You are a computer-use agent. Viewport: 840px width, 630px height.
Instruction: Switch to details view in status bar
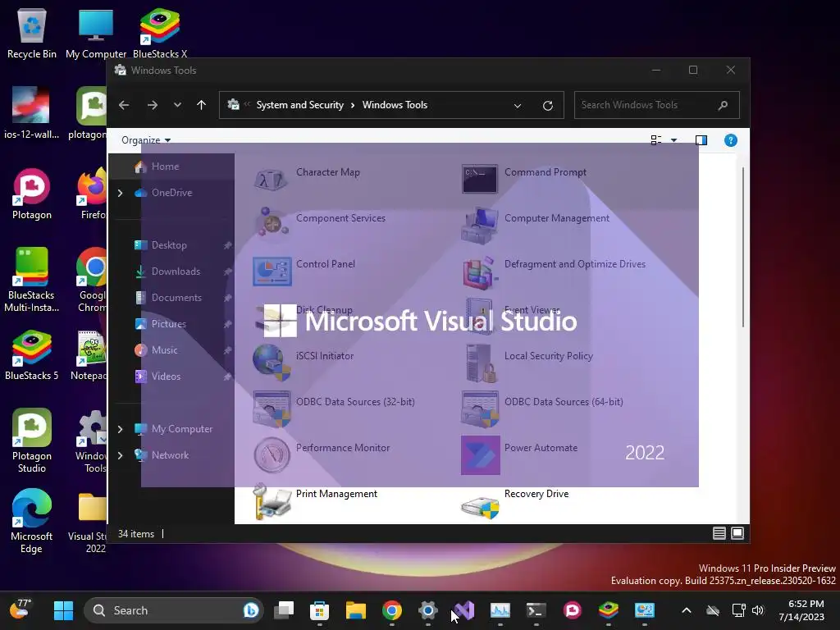click(x=719, y=533)
